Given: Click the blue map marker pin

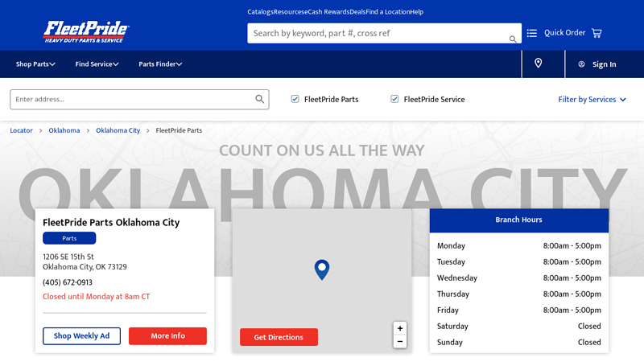Looking at the screenshot, I should pyautogui.click(x=322, y=269).
